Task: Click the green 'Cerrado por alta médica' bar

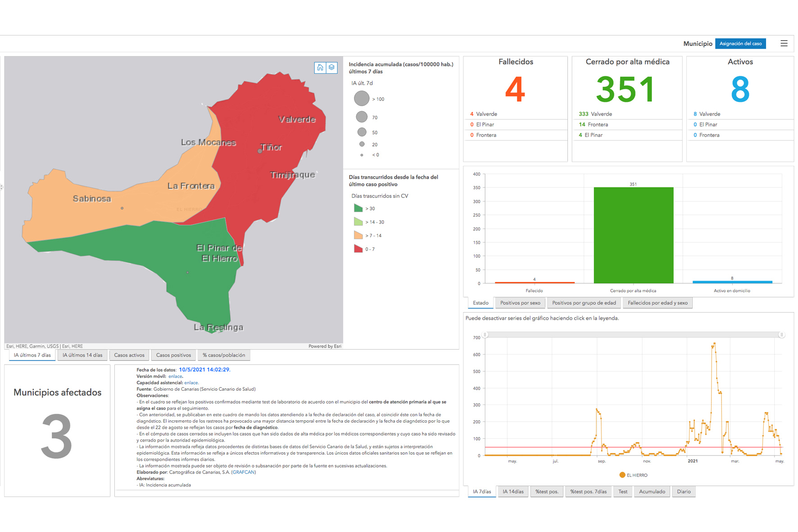Action: tap(633, 235)
